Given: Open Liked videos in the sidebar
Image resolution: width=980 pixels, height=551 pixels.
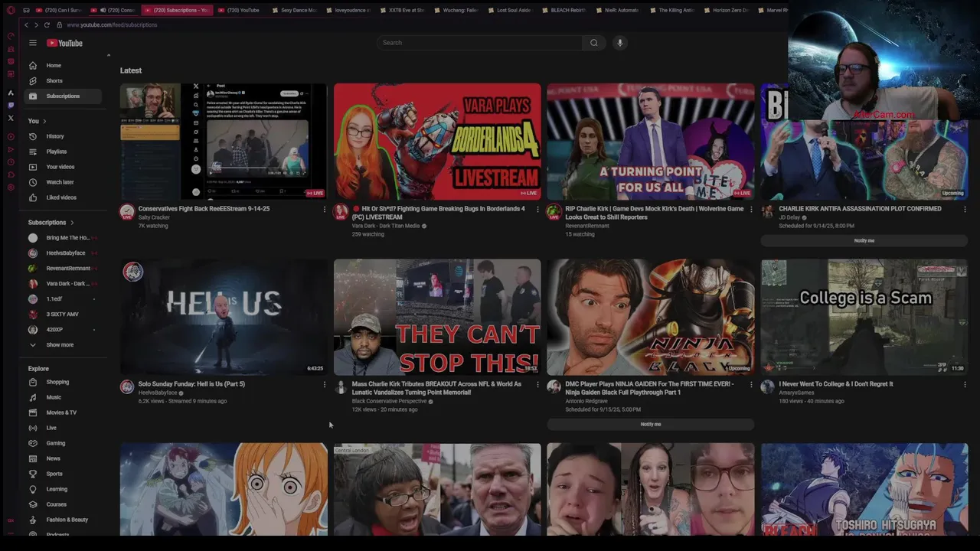Looking at the screenshot, I should click(x=64, y=197).
